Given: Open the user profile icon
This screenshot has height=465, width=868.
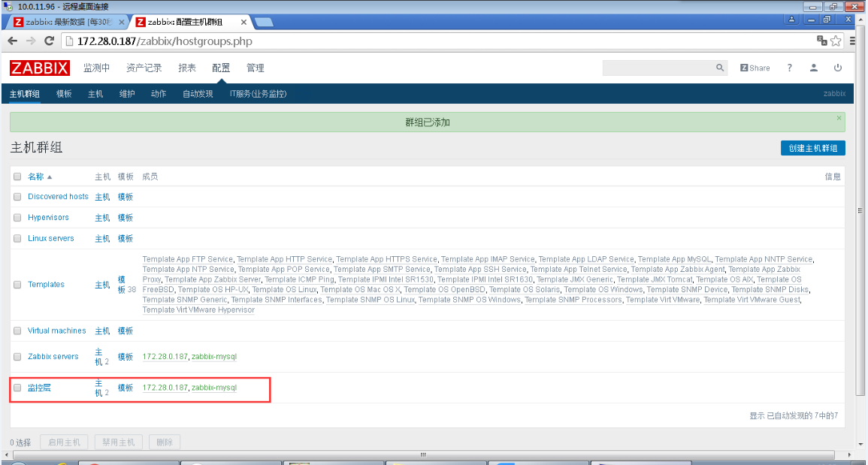Looking at the screenshot, I should [x=814, y=68].
